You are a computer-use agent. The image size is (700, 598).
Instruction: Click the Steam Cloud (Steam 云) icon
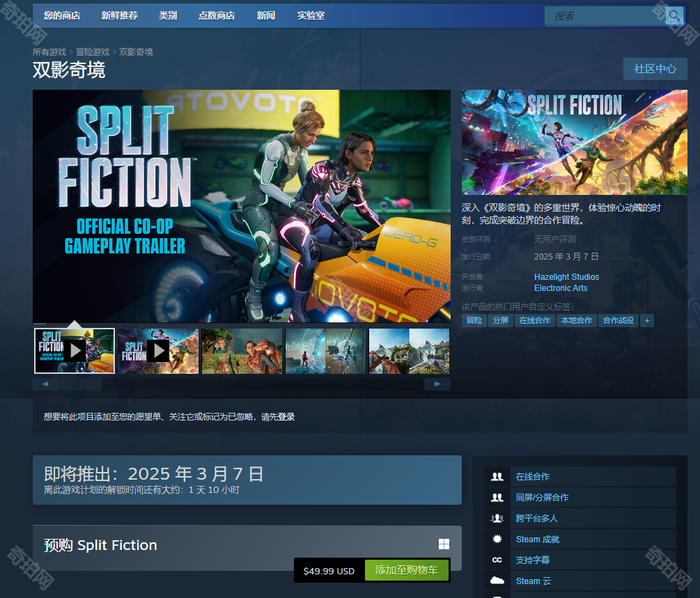click(497, 581)
